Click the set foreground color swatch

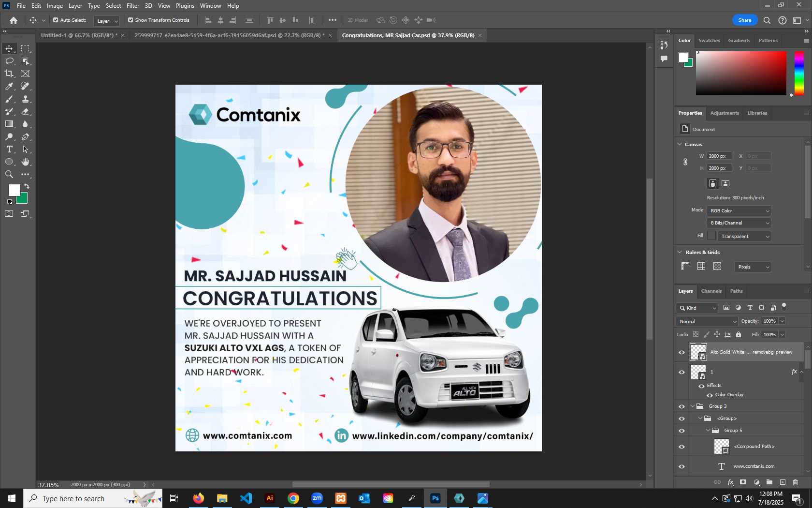(x=14, y=190)
